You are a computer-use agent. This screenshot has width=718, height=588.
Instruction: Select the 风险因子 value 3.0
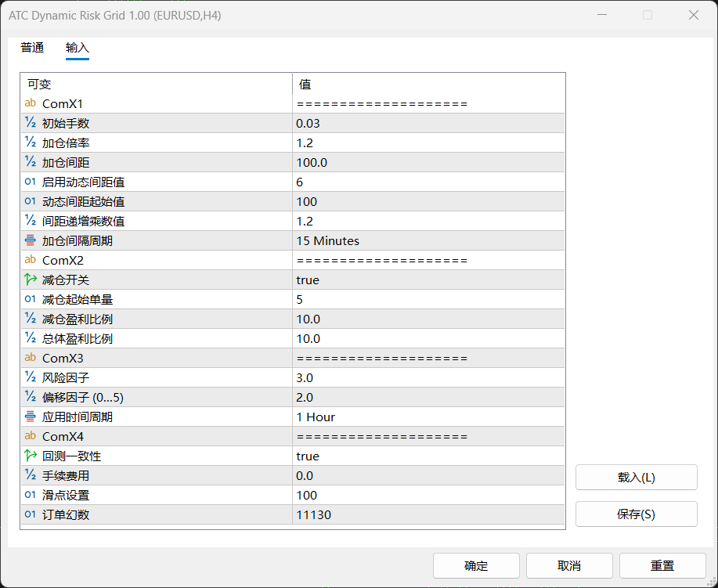428,378
